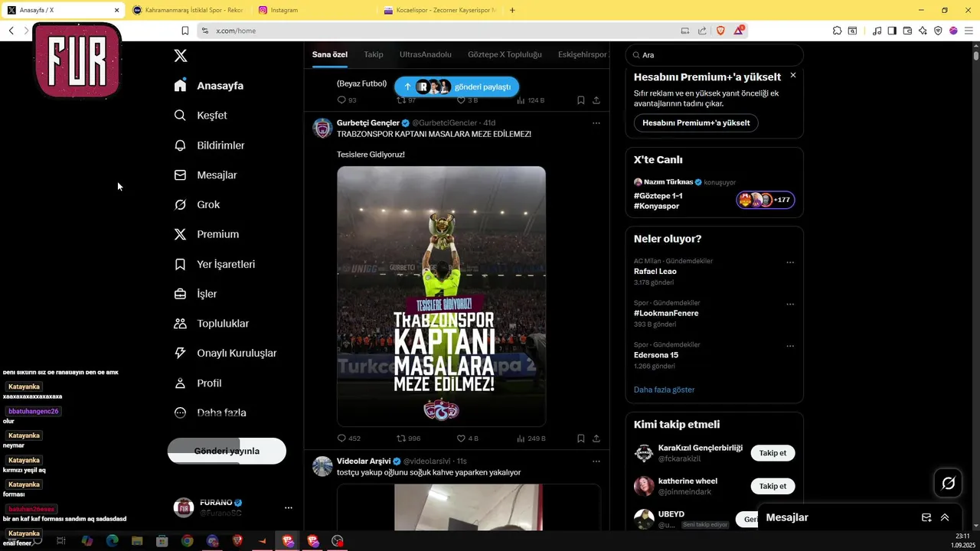Open İşler from the sidebar
Viewport: 980px width, 551px height.
coord(195,294)
